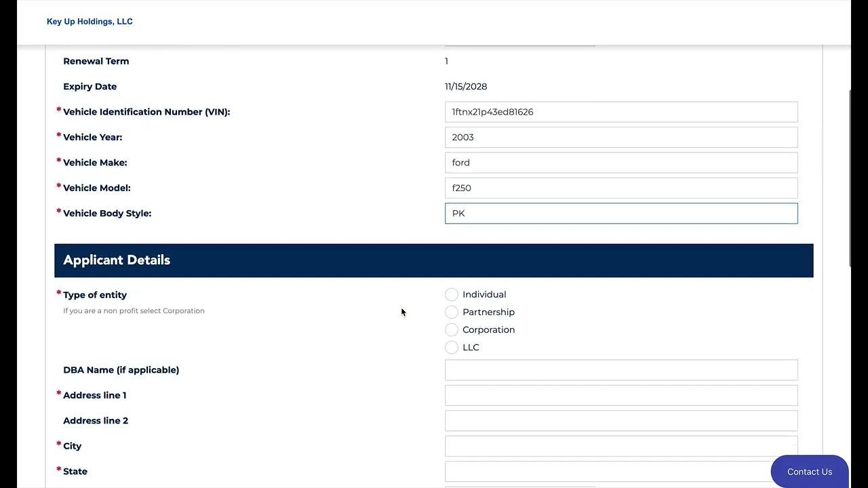Choose Corporation as entity type

(x=452, y=329)
